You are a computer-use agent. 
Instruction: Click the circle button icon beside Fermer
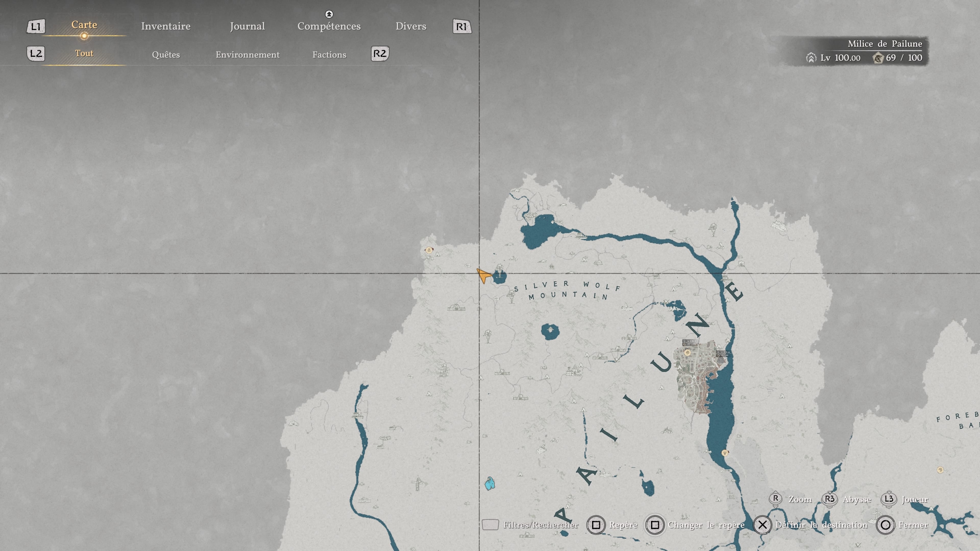coord(885,525)
